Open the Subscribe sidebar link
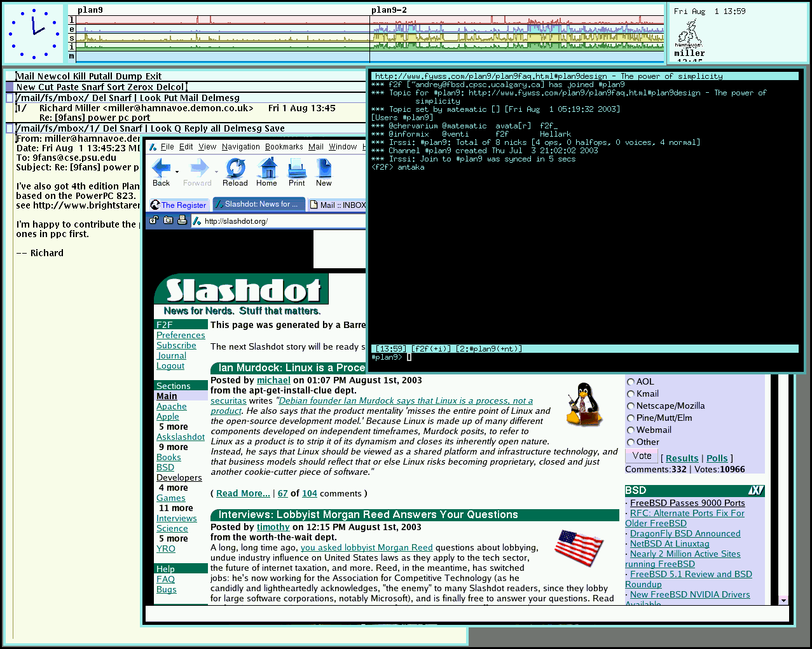The height and width of the screenshot is (649, 812). tap(176, 345)
